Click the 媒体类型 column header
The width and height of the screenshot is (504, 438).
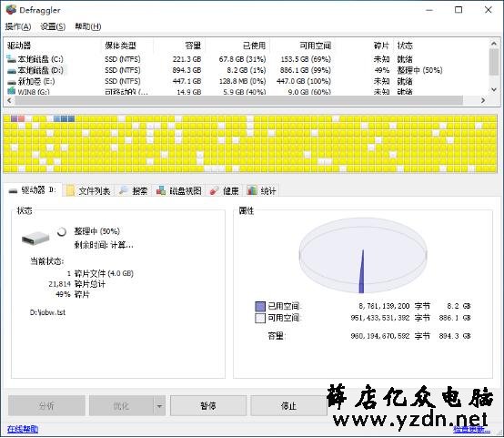(x=127, y=46)
